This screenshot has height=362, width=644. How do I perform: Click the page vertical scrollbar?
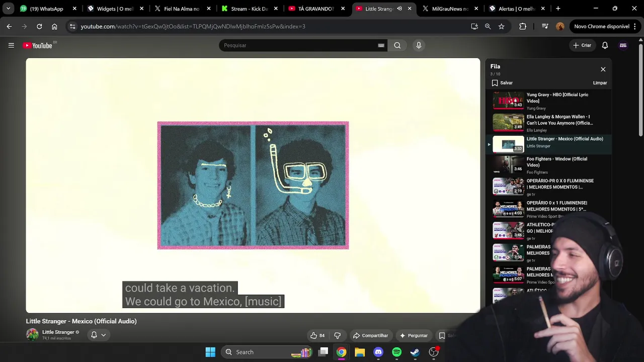(640, 90)
